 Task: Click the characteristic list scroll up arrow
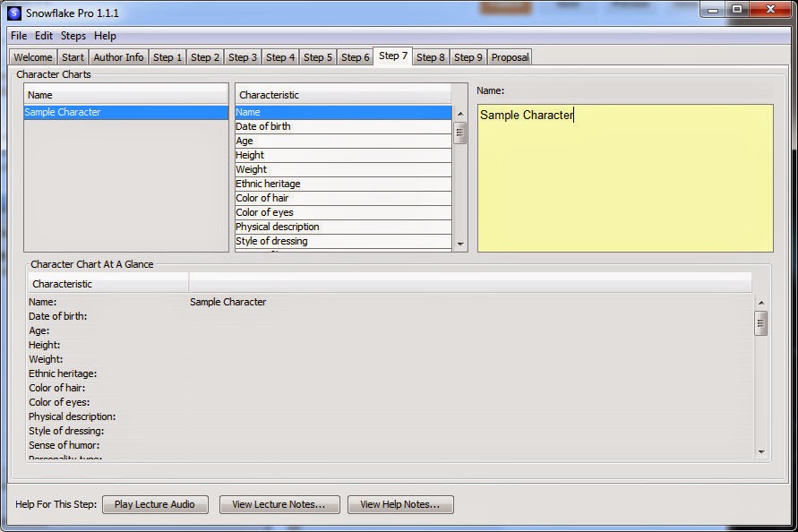tap(460, 114)
